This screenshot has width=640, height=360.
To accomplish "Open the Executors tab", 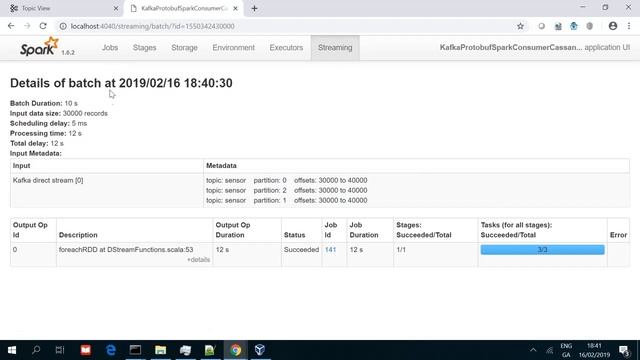I will [x=286, y=48].
